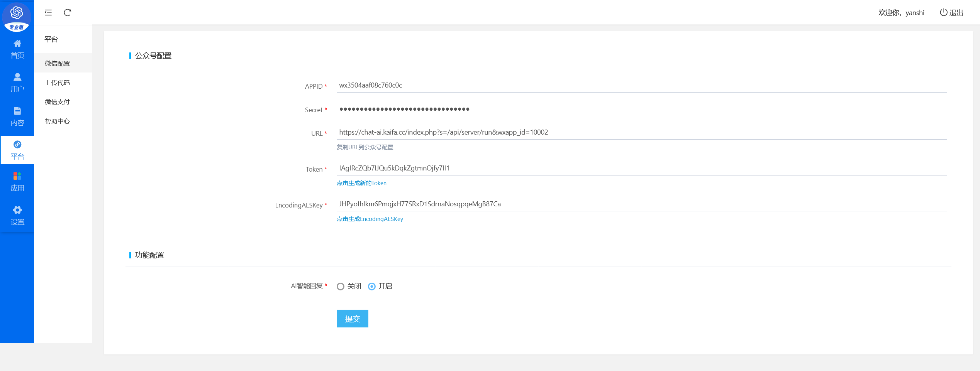
Task: Click the app logo in the top-left corner
Action: (x=17, y=16)
